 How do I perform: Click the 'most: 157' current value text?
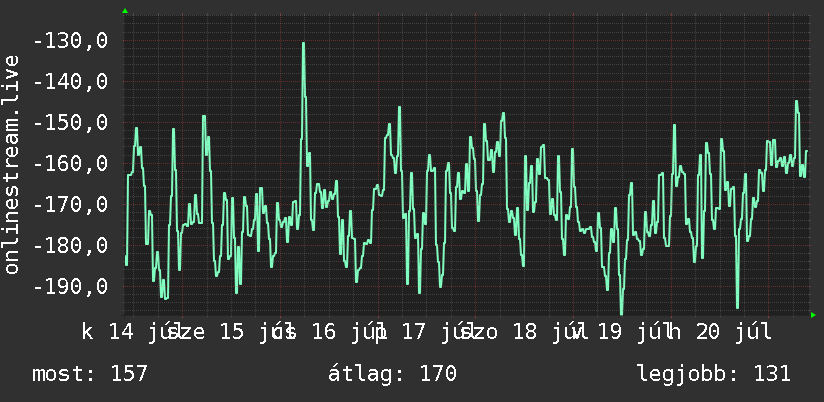(90, 374)
